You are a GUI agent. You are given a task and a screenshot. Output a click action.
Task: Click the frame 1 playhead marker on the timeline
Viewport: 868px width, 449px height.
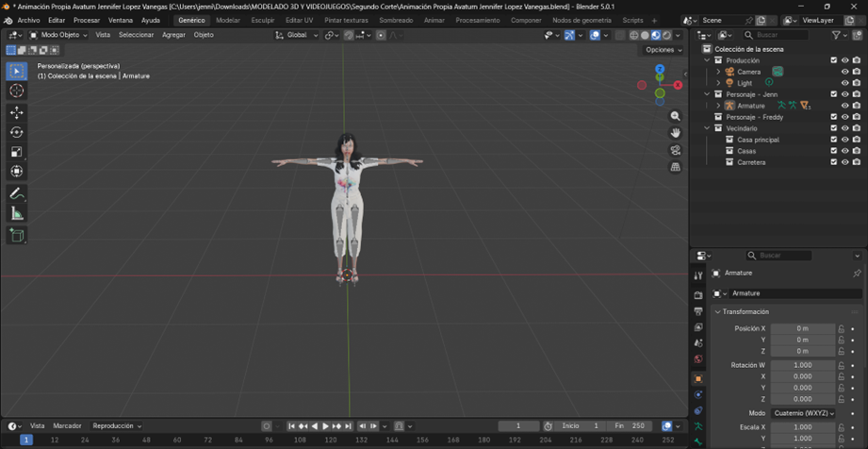tap(26, 441)
